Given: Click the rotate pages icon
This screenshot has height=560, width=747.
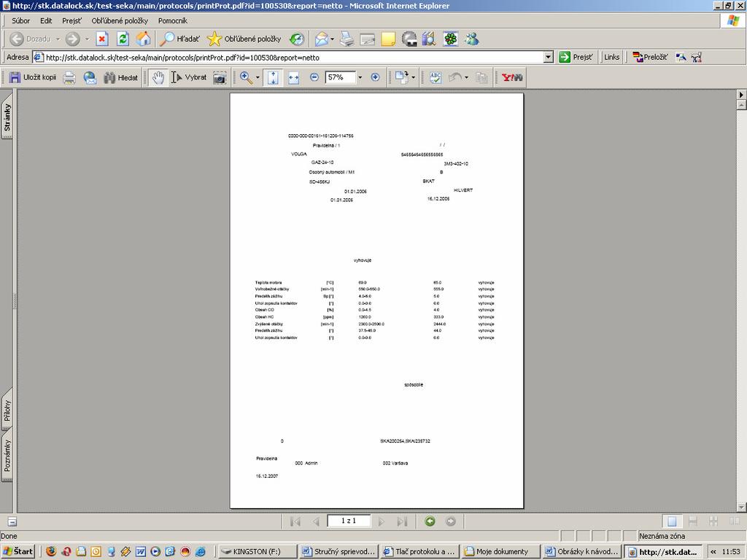Looking at the screenshot, I should coord(402,77).
